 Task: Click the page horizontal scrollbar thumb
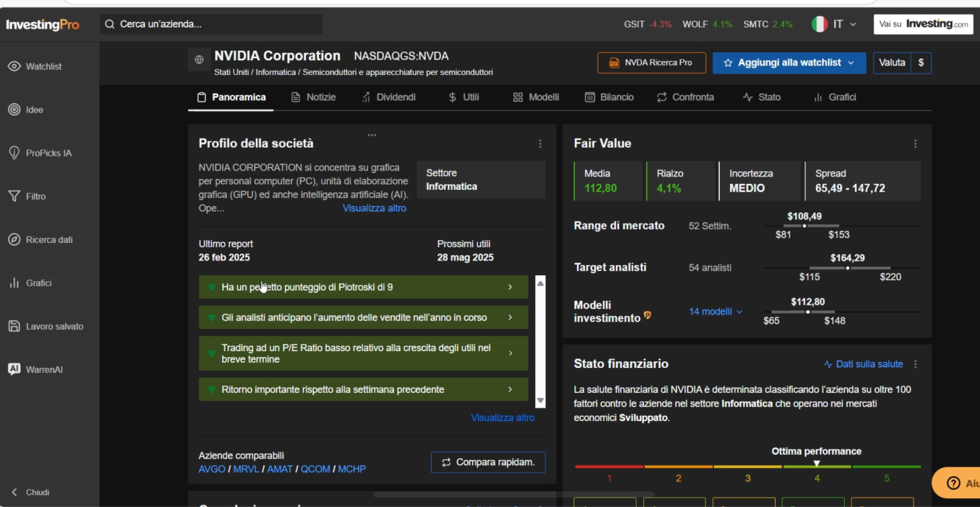[x=514, y=494]
